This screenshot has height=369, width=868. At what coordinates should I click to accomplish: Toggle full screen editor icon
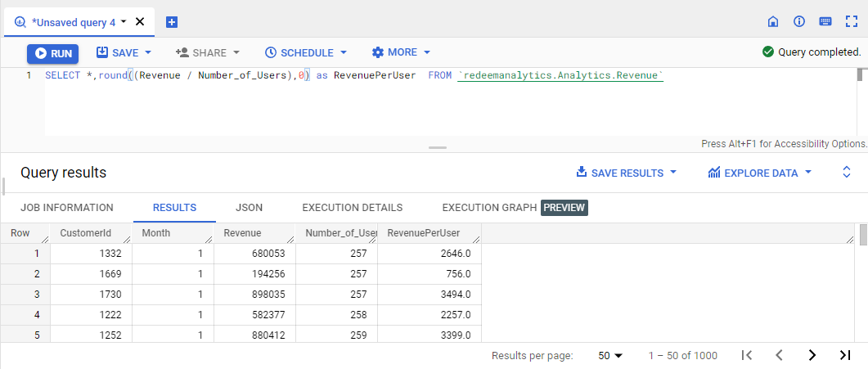click(x=852, y=21)
